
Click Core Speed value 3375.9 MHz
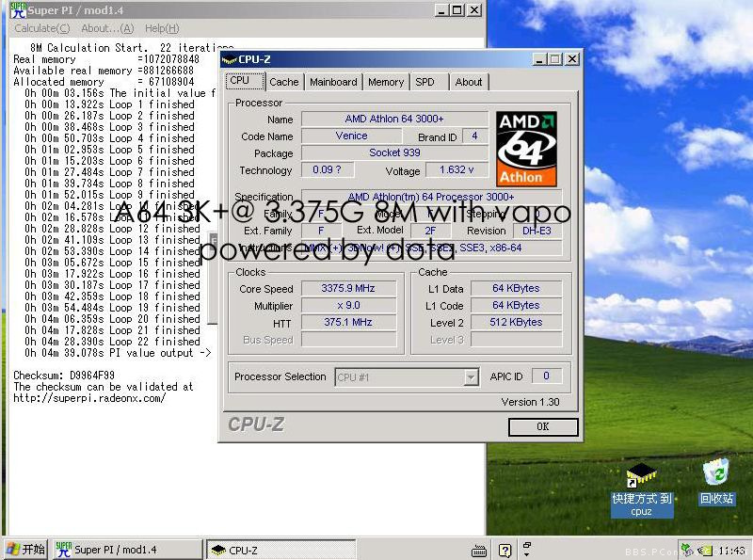point(348,288)
